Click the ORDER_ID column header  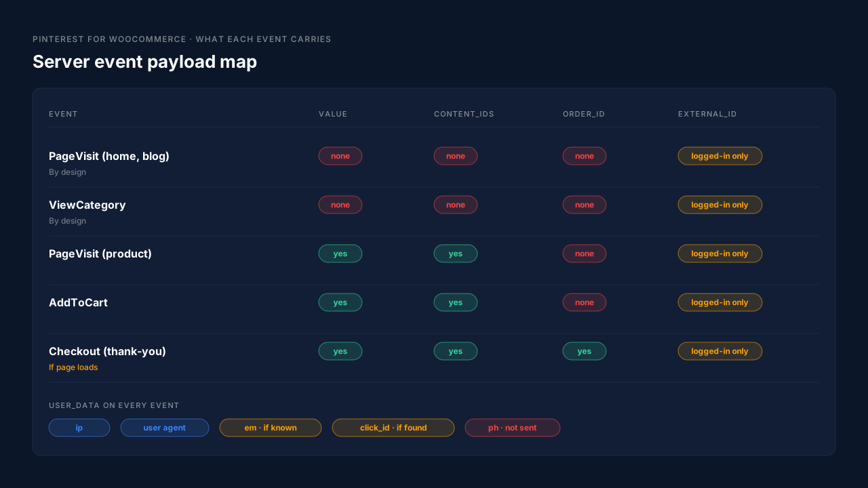pos(584,114)
